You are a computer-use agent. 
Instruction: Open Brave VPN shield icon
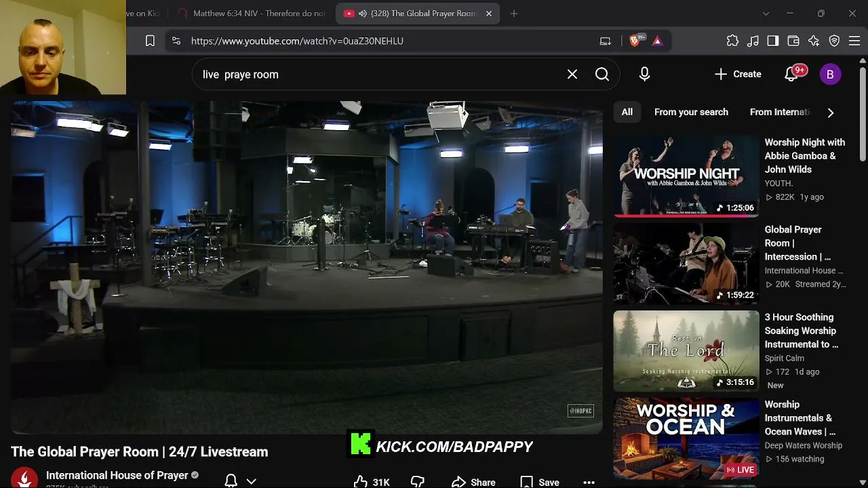[835, 41]
